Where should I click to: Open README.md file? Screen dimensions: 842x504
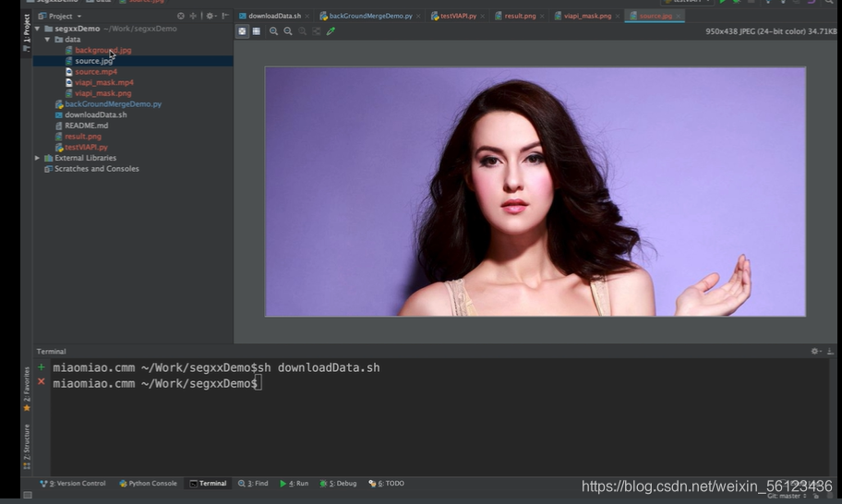point(86,125)
